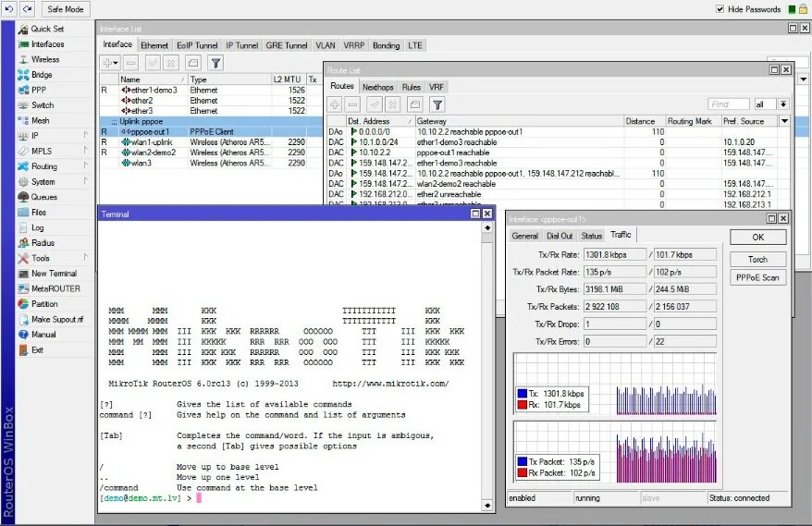The width and height of the screenshot is (812, 526).
Task: Switch to Dial Out tab in pppoe-out1 window
Action: (560, 236)
